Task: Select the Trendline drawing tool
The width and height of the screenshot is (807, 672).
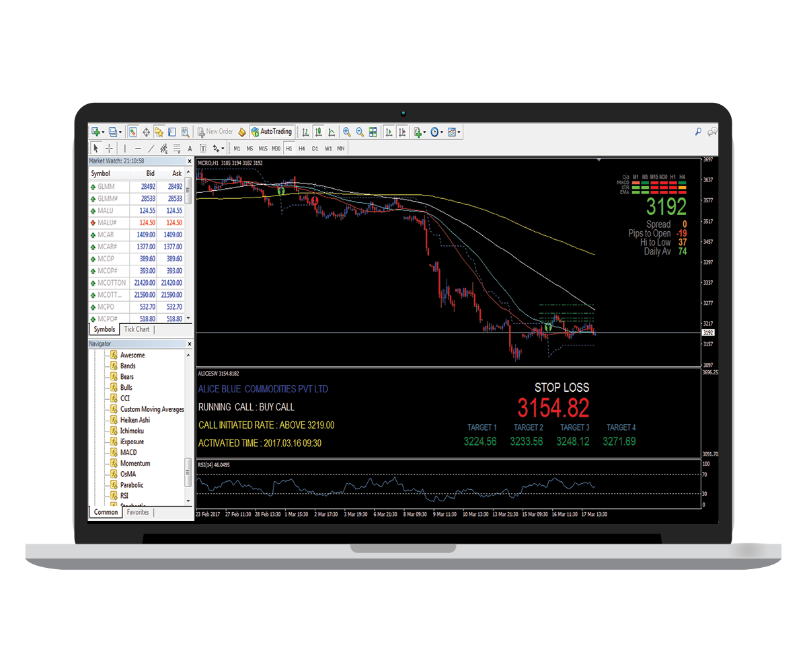Action: pos(151,149)
